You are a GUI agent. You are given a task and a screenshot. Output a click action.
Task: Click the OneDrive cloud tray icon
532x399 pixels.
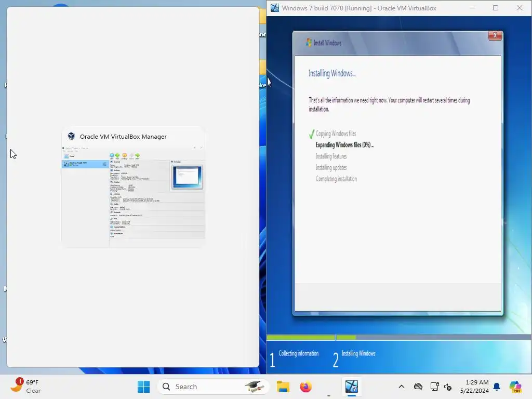tap(418, 387)
